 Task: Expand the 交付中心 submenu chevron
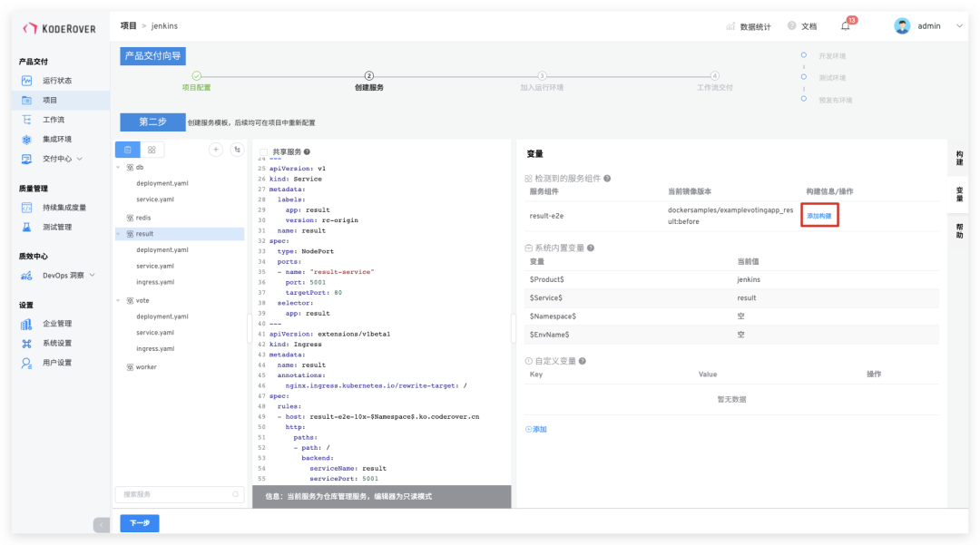tap(80, 159)
